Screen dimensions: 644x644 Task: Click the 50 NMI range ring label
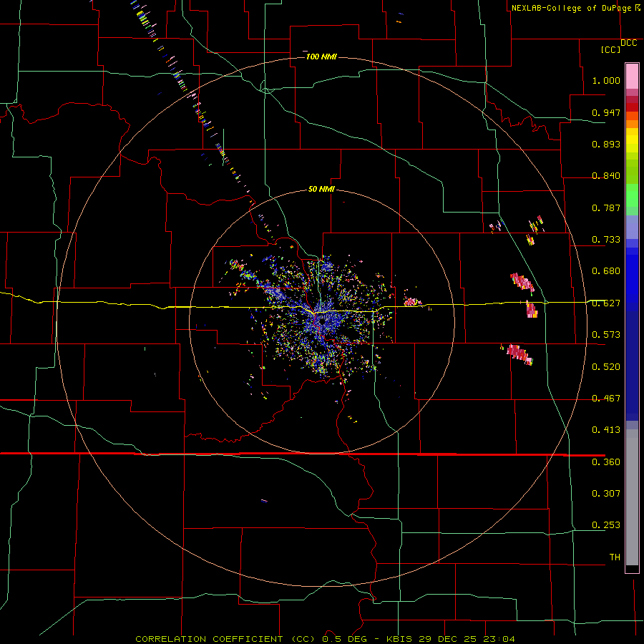click(x=321, y=189)
